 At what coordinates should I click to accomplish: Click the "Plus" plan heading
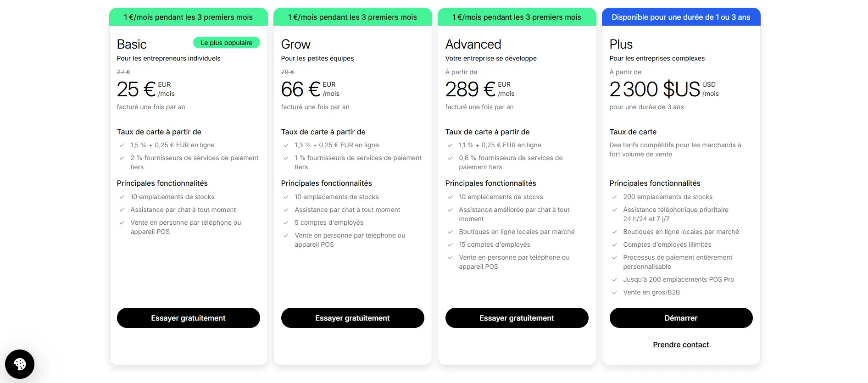coord(621,44)
